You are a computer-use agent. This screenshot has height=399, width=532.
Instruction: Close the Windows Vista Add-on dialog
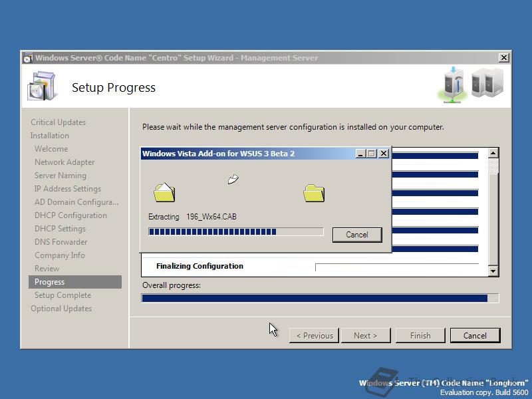coord(384,154)
